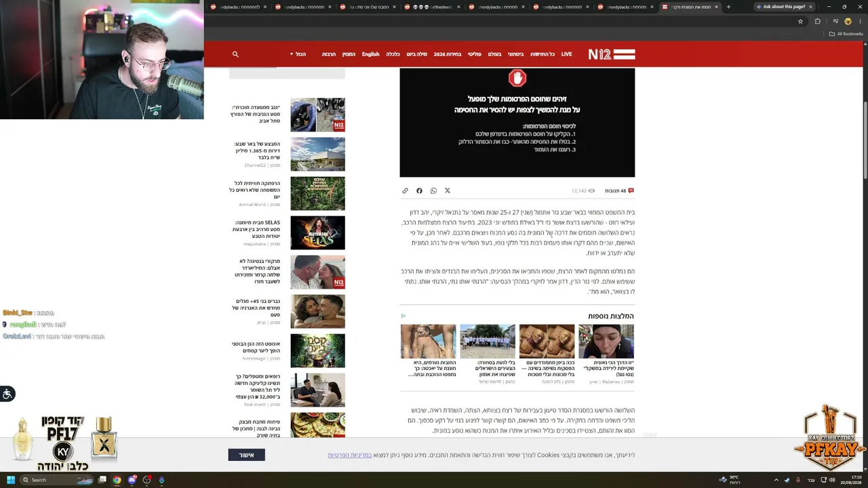Open recommended article with group photo
The width and height of the screenshot is (868, 488).
(x=488, y=341)
